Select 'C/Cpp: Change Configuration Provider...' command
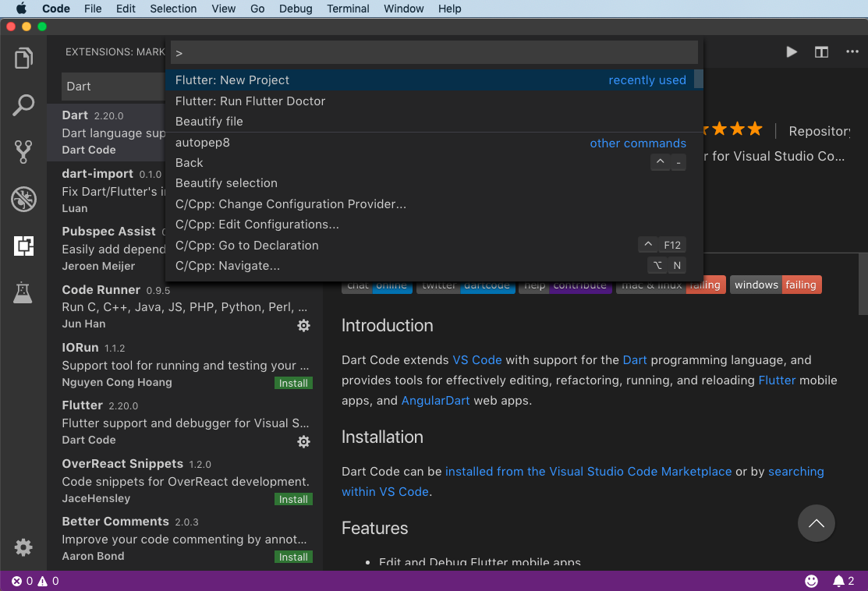 coord(430,204)
